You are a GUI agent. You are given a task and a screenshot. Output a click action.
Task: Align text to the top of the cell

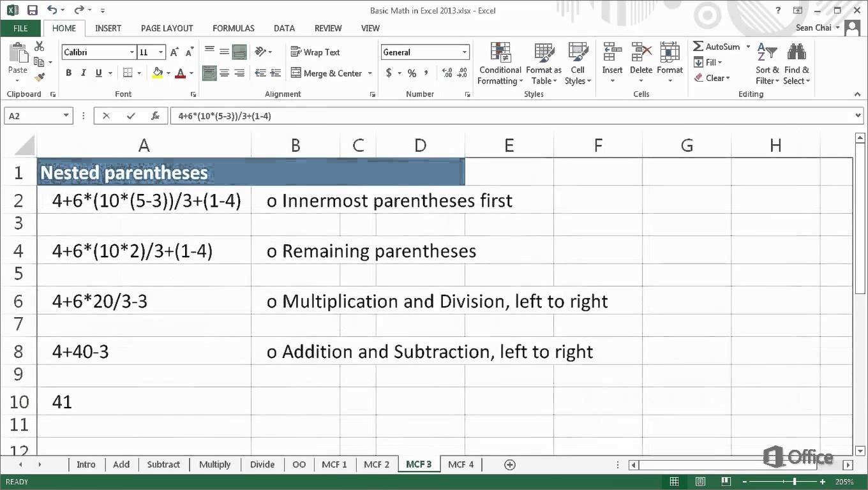point(209,52)
